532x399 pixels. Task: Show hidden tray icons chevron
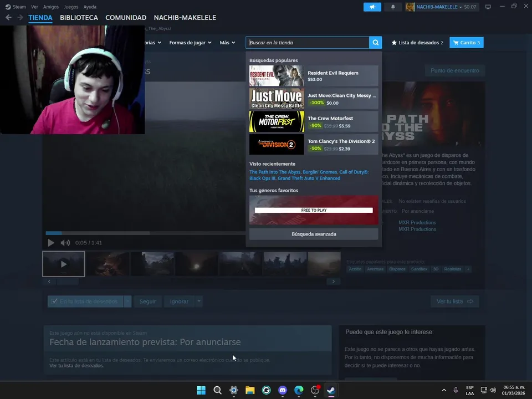click(444, 390)
